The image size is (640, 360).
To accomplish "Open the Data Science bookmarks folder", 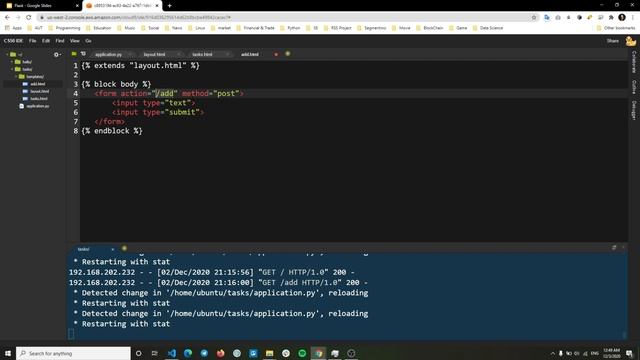I will click(488, 28).
